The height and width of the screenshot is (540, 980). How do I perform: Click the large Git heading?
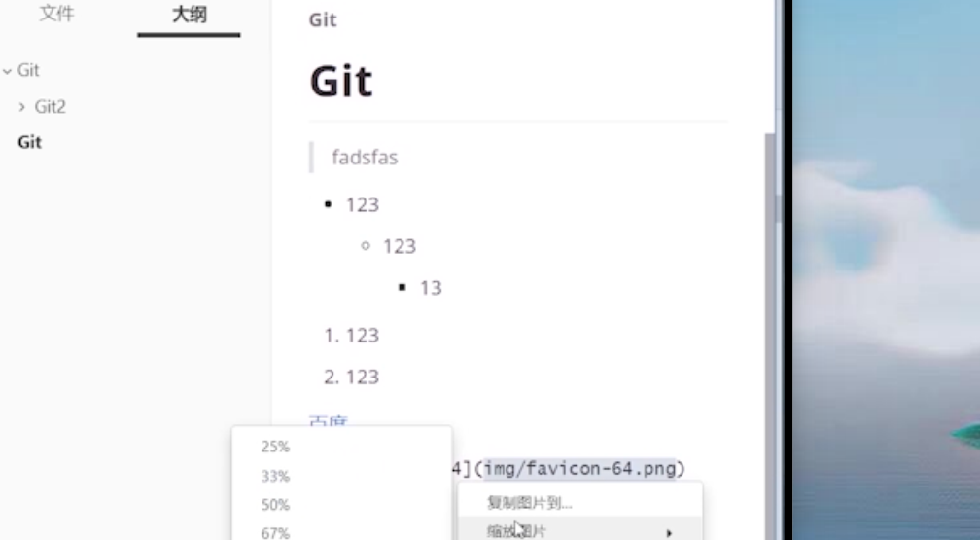341,81
